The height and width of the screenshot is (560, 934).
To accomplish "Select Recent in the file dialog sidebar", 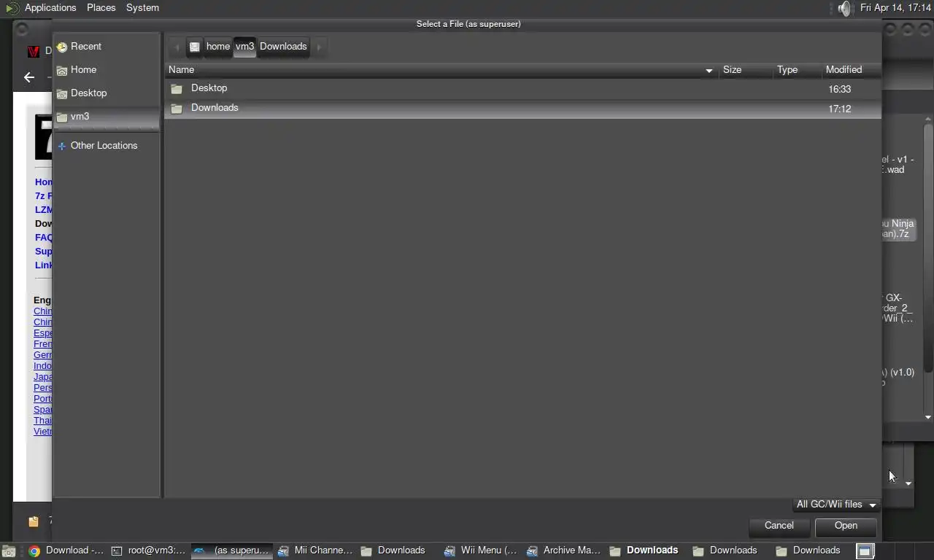I will coord(107,46).
